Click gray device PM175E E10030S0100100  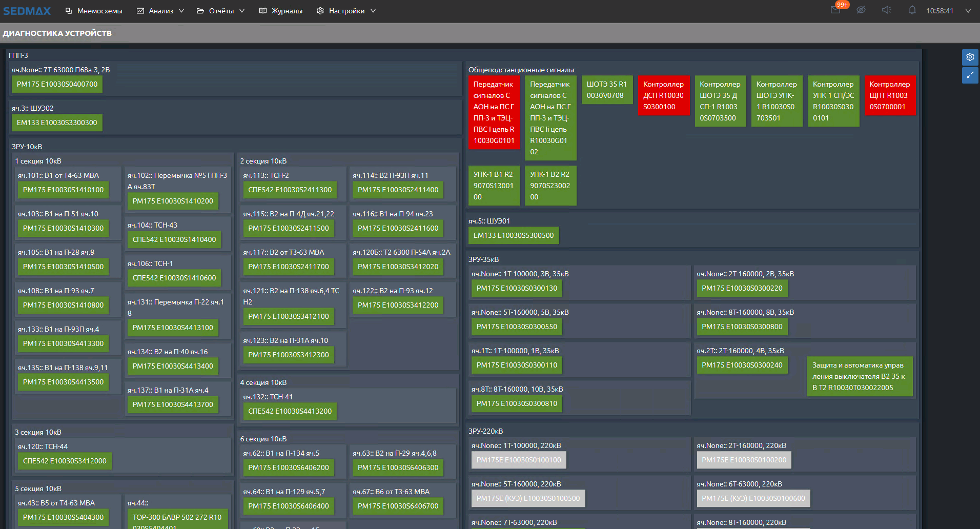[519, 460]
